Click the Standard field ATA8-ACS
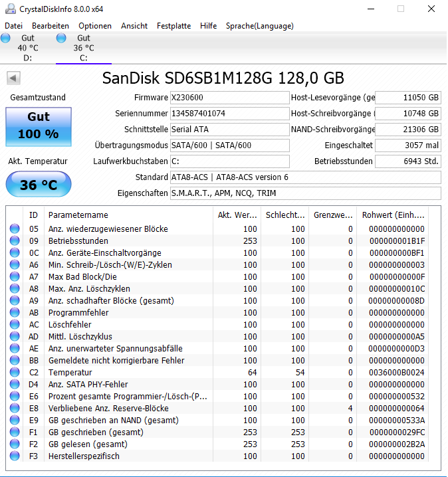Image resolution: width=448 pixels, height=477 pixels. coord(306,177)
